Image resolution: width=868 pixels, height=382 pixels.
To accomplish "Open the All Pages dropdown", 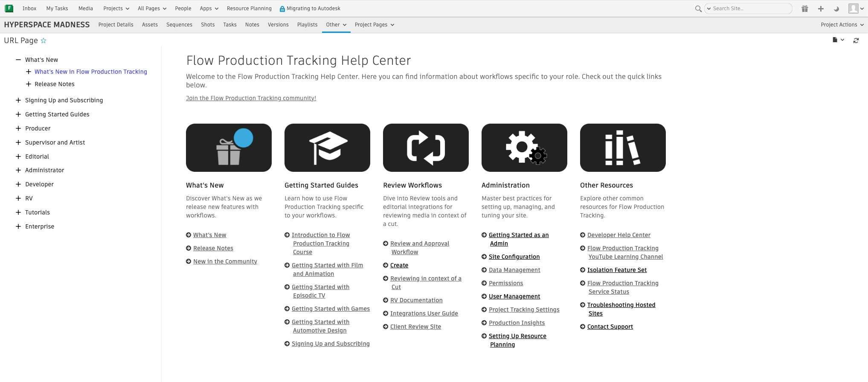I will (152, 9).
